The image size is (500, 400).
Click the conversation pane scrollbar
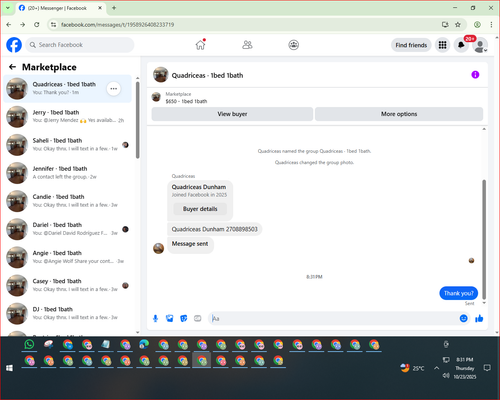(484, 239)
